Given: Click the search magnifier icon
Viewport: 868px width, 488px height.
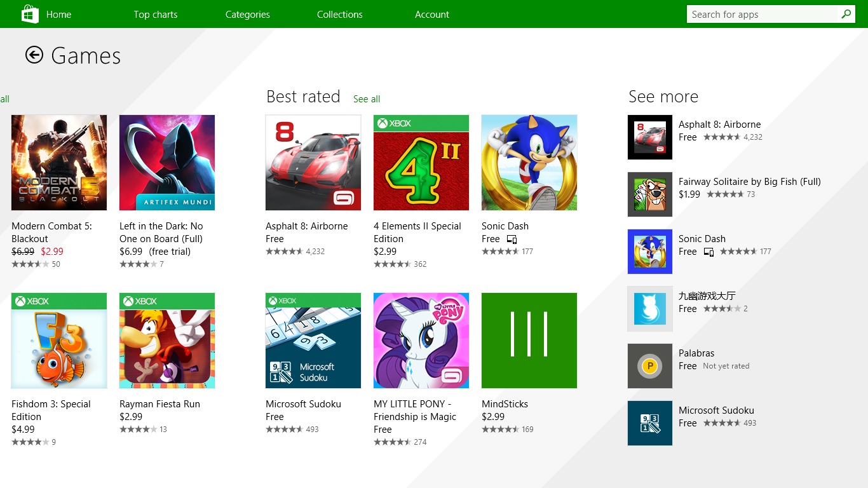Looking at the screenshot, I should click(846, 14).
